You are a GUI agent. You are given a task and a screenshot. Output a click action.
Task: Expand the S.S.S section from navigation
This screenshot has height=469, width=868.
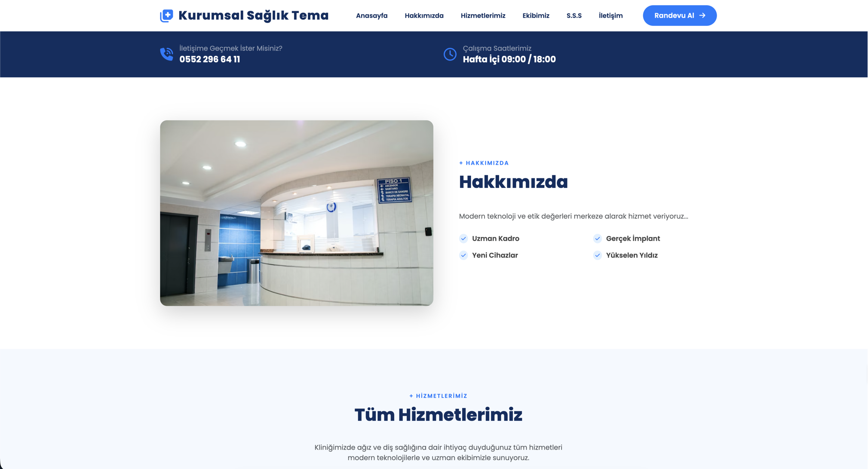[574, 15]
